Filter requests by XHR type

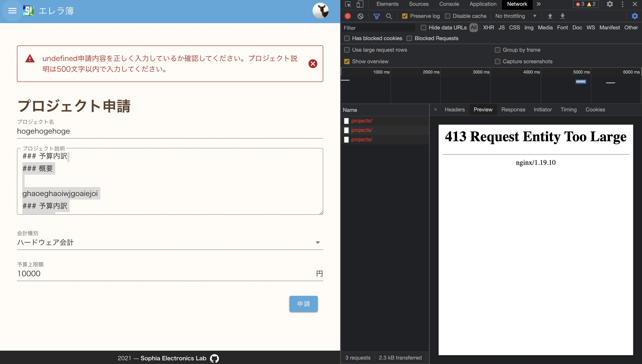[488, 27]
